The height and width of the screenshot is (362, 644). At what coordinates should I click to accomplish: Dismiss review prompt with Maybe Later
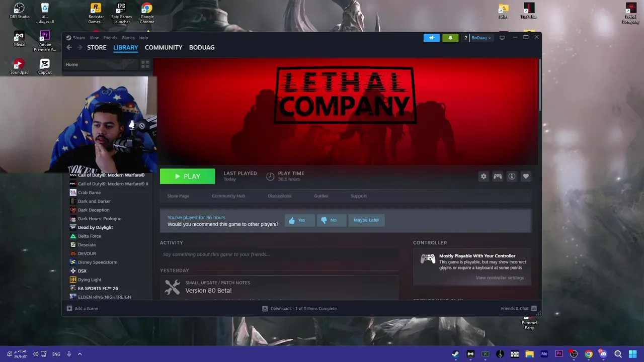point(366,220)
